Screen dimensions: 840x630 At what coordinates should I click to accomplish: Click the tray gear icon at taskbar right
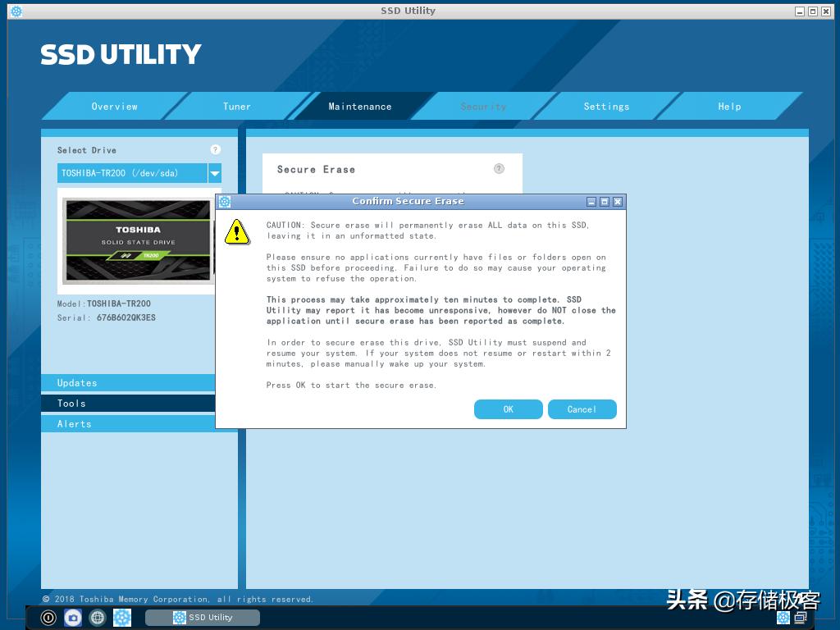[783, 618]
